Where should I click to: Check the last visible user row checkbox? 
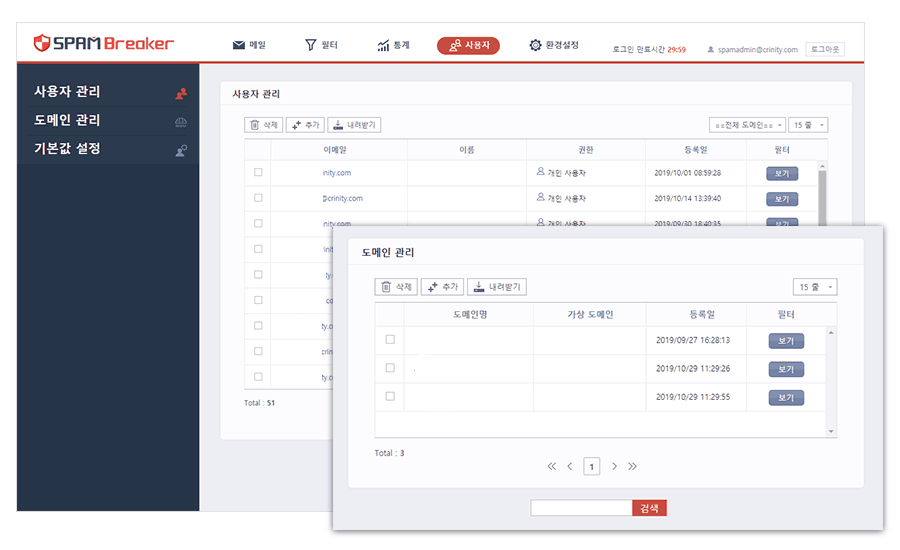(258, 377)
